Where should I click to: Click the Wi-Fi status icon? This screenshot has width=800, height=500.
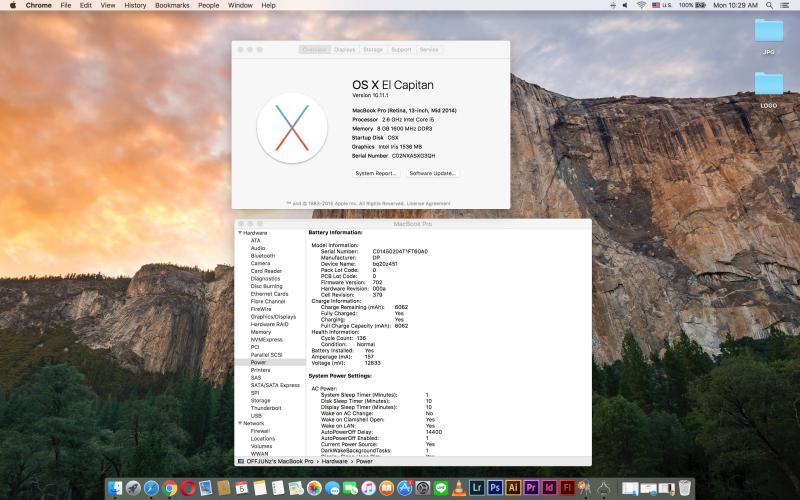(x=641, y=5)
